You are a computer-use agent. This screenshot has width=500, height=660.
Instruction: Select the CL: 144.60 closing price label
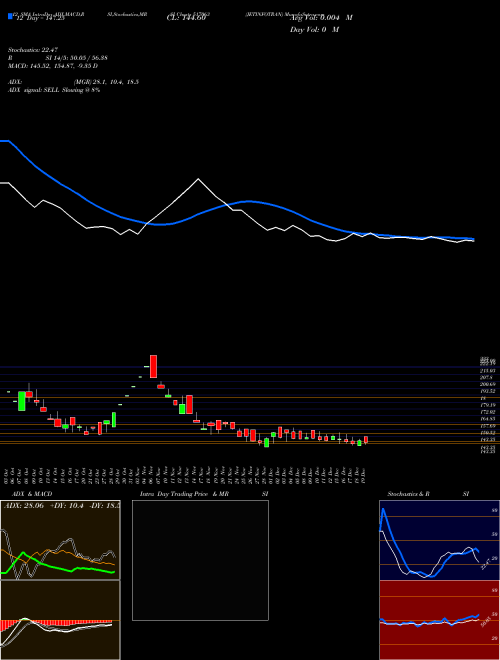point(186,18)
